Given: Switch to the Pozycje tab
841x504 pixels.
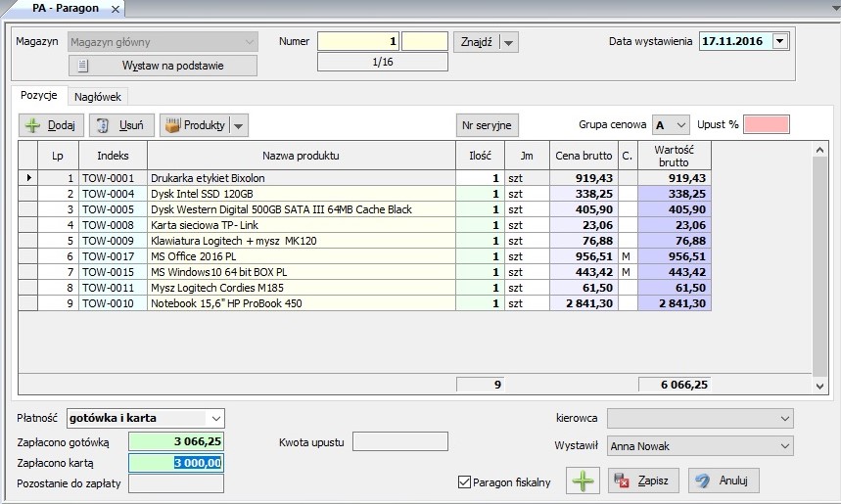Looking at the screenshot, I should point(38,96).
